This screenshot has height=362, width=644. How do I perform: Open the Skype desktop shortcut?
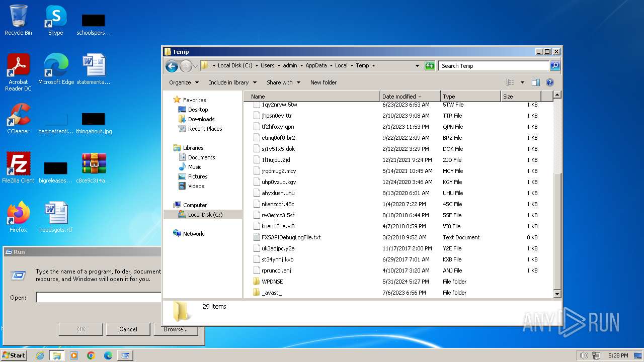(56, 20)
